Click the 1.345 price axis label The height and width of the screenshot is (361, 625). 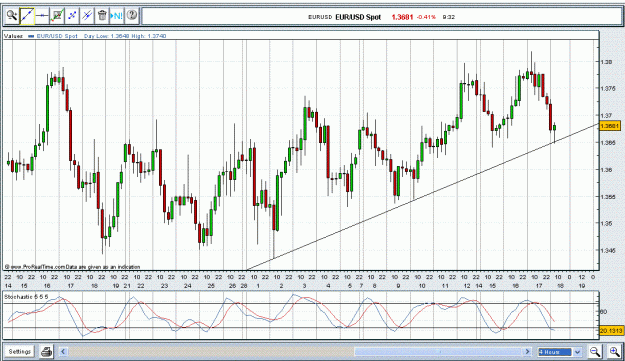[x=608, y=250]
